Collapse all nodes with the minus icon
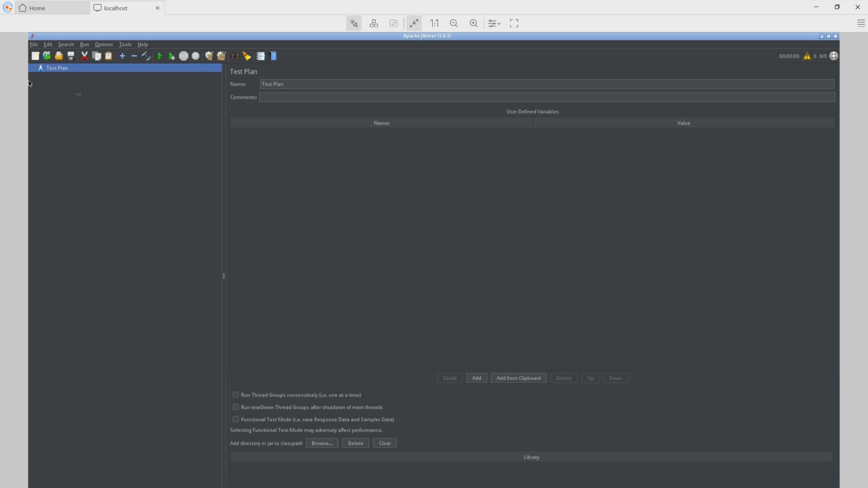Viewport: 868px width, 488px height. click(134, 56)
